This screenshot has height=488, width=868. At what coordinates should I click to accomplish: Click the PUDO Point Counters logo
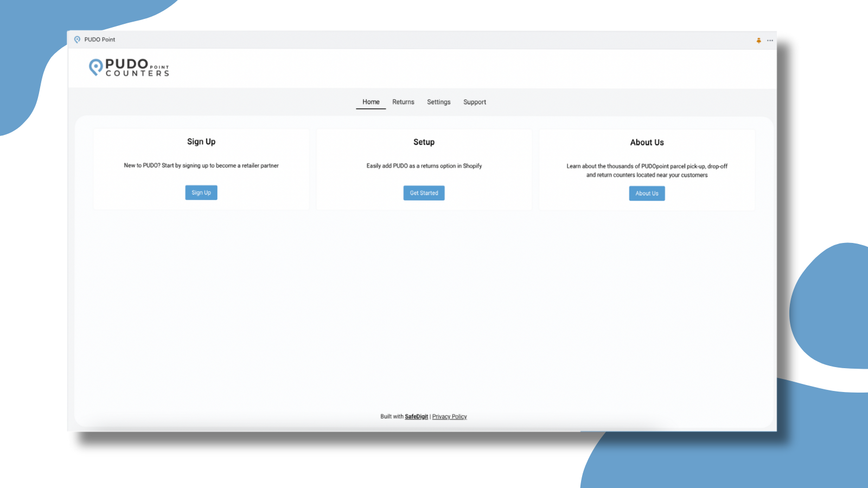click(129, 68)
